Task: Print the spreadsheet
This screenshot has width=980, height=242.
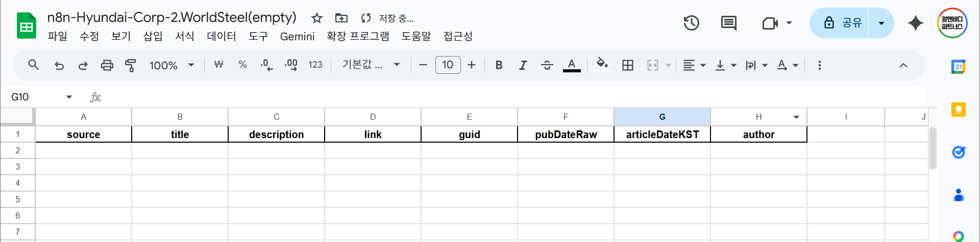Action: 107,65
